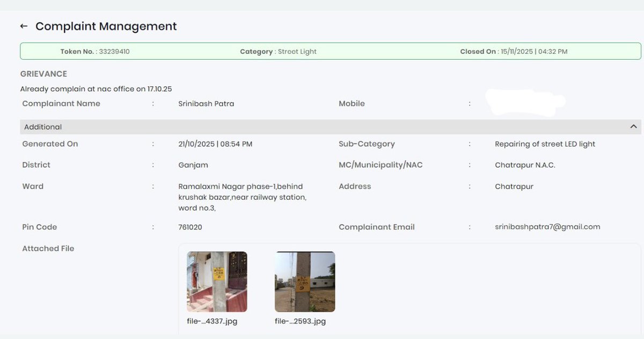Open attached image file-...4337.jpg thumbnail

coord(217,282)
